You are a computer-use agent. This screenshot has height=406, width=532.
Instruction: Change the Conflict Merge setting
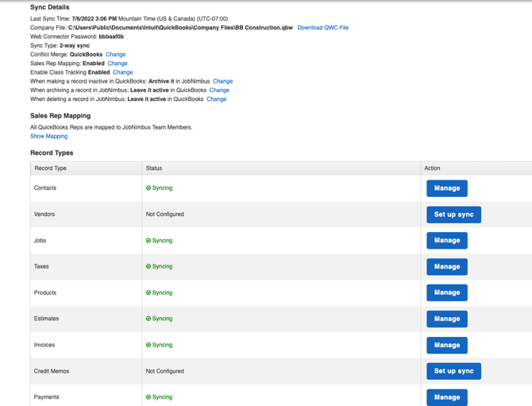click(116, 55)
